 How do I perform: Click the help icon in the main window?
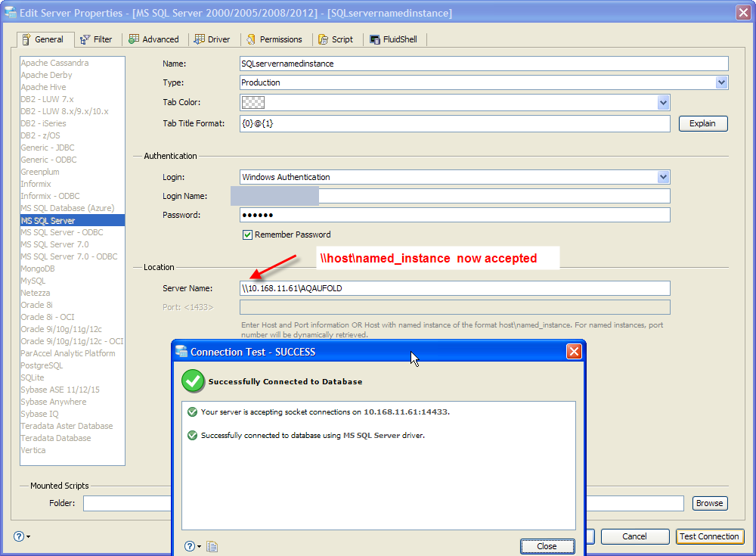[x=19, y=536]
